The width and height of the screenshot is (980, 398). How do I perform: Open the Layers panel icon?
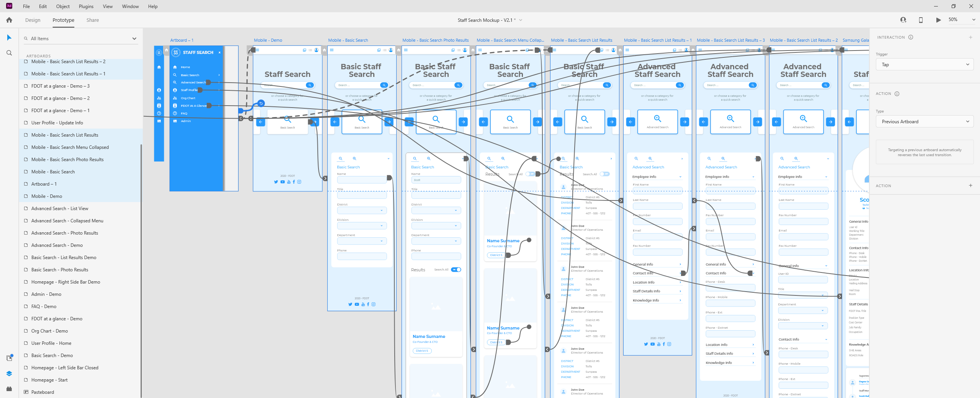(x=9, y=374)
